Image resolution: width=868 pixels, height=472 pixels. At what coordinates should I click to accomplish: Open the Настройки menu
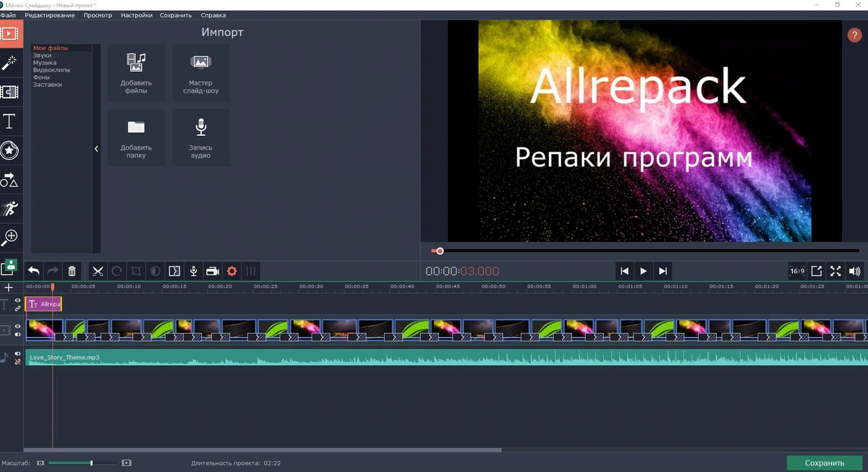click(137, 15)
